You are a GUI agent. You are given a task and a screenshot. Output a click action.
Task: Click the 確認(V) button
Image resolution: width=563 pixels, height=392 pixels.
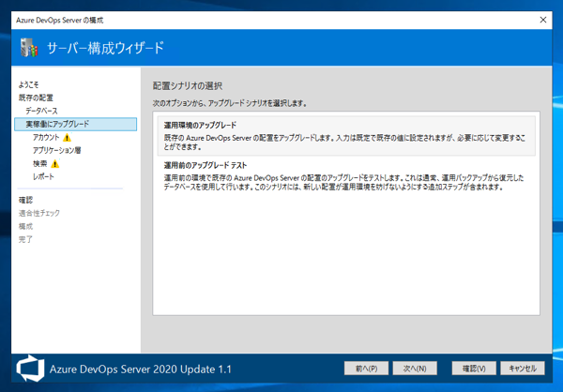click(x=474, y=369)
